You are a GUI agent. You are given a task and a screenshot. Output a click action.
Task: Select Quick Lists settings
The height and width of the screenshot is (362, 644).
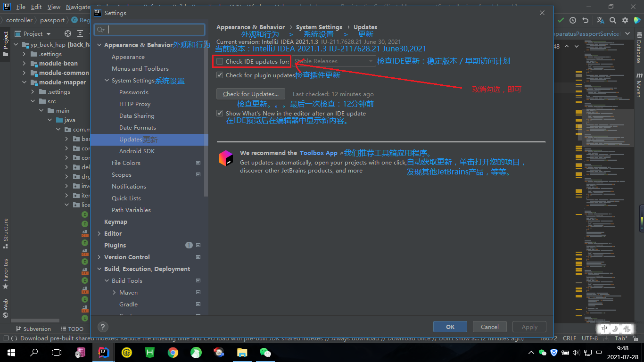(126, 198)
